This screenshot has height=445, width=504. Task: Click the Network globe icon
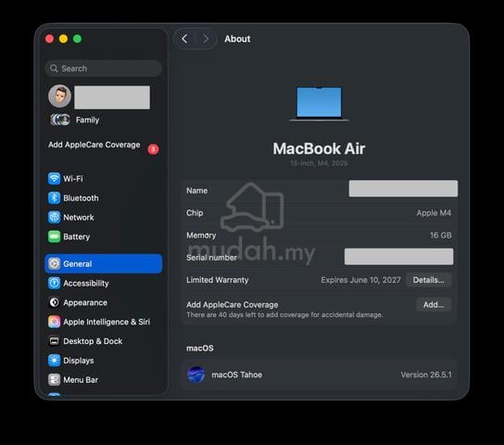tap(54, 217)
